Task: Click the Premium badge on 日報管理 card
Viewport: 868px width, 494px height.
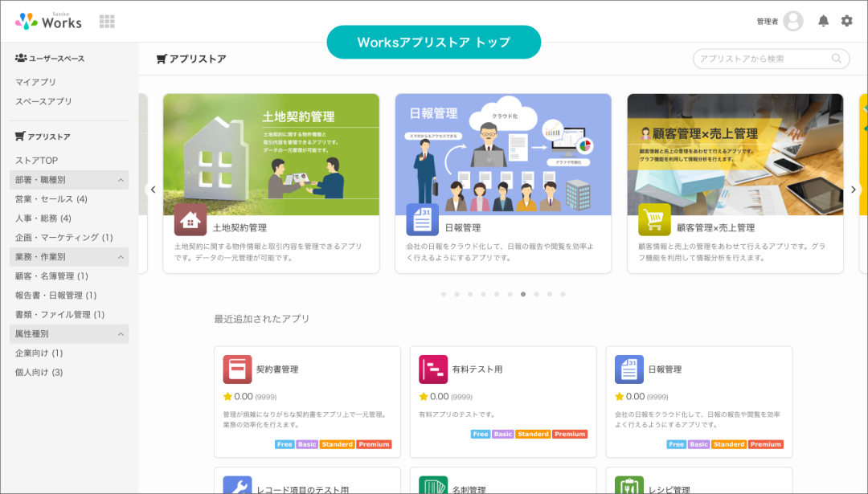Action: [x=766, y=444]
